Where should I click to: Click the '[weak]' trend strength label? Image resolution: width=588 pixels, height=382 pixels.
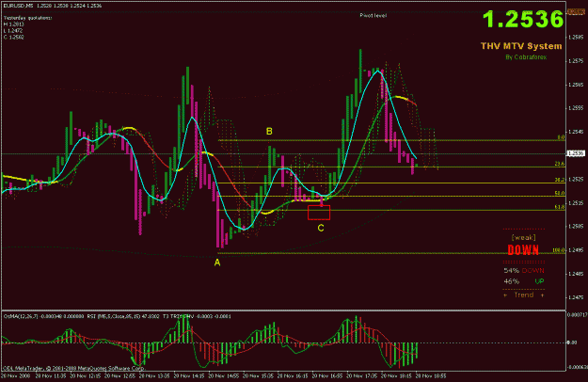[x=523, y=238]
